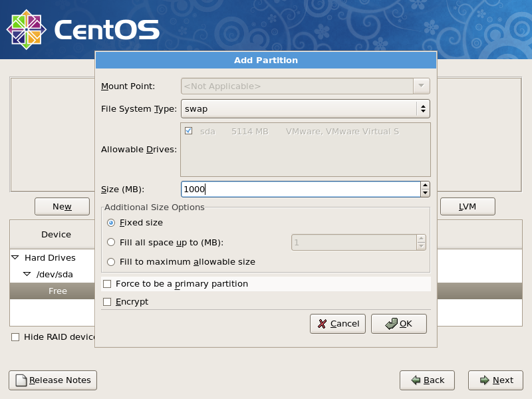The height and width of the screenshot is (399, 532).
Task: Click the Fill all space MB value field
Action: (354, 243)
